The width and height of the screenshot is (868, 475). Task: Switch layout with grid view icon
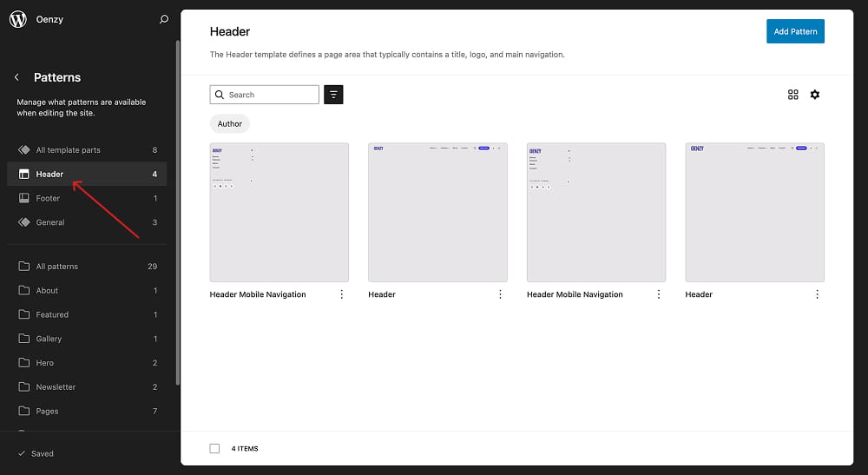click(x=792, y=95)
